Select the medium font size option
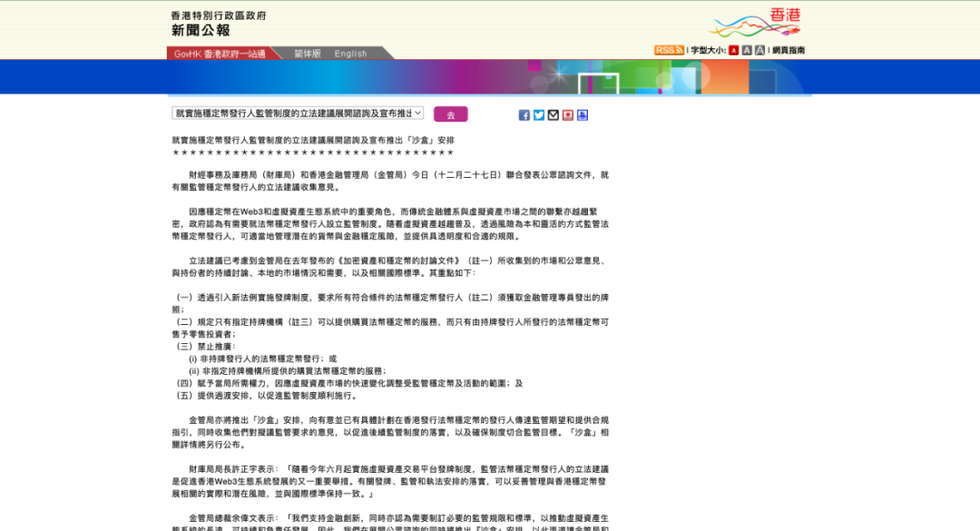980x531 pixels. [746, 49]
